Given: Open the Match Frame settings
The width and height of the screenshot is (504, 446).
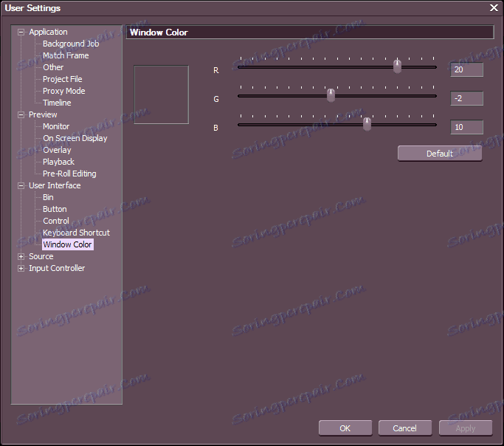Looking at the screenshot, I should click(x=66, y=55).
